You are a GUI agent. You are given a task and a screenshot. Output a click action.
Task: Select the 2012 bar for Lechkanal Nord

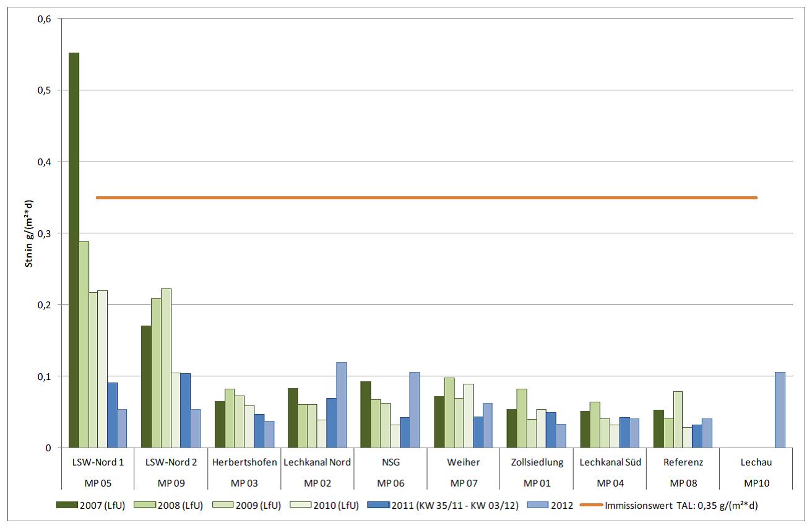point(341,405)
